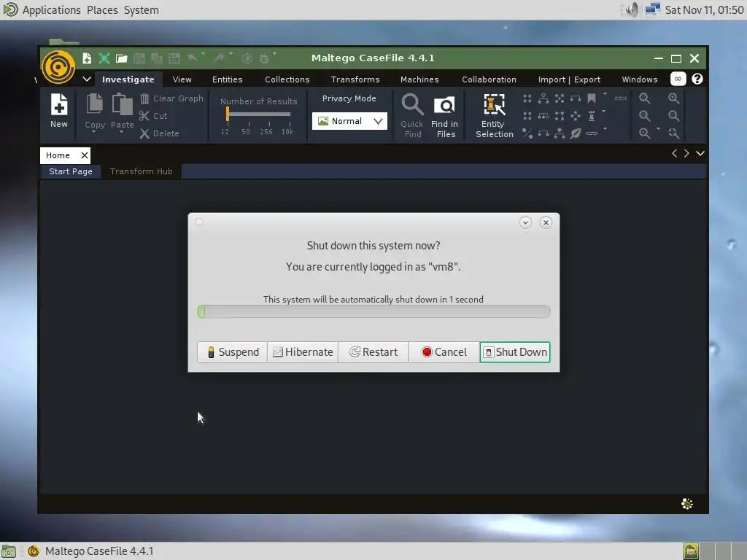This screenshot has width=747, height=560.
Task: Click the network computers icon in top panel
Action: click(652, 9)
